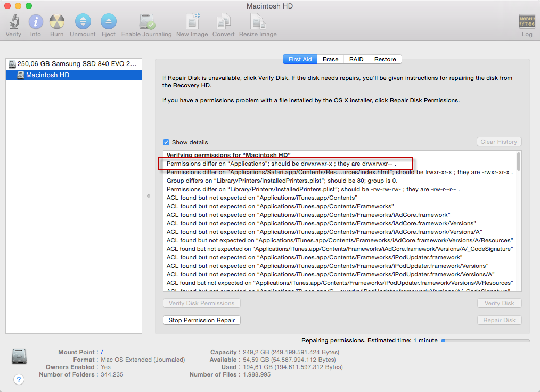Click the Verify Disk button
This screenshot has width=540, height=392.
tap(499, 303)
